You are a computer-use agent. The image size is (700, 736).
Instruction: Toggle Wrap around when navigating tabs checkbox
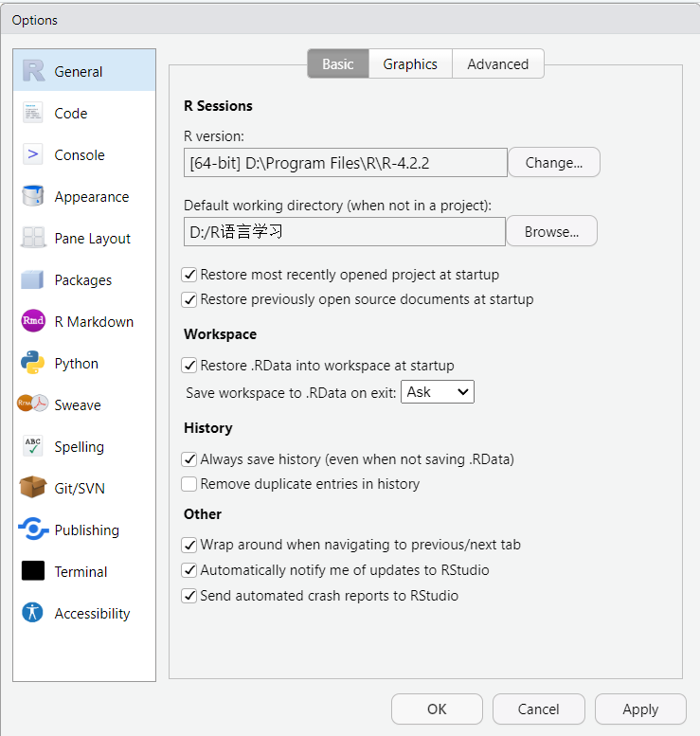coord(189,545)
